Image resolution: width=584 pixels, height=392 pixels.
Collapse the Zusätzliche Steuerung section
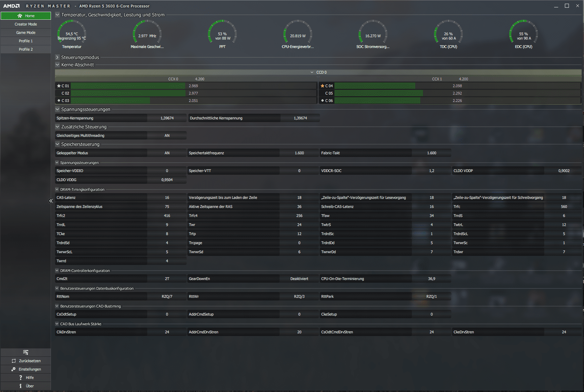pos(57,127)
